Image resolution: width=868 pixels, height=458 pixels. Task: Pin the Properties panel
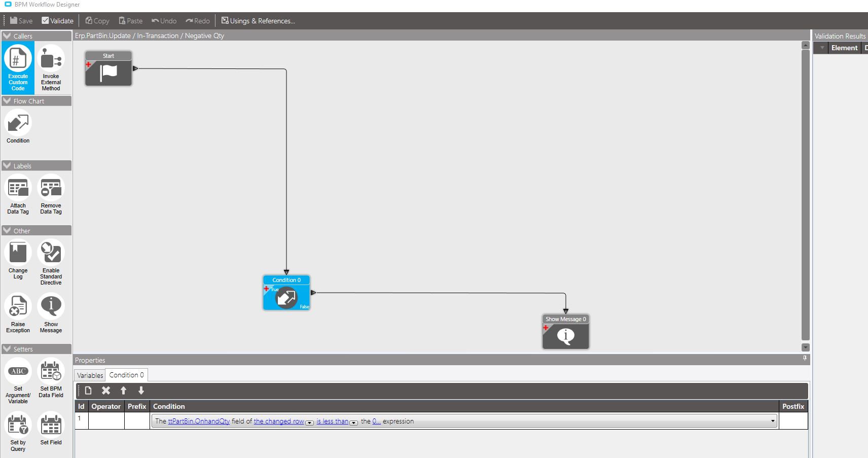[x=805, y=359]
